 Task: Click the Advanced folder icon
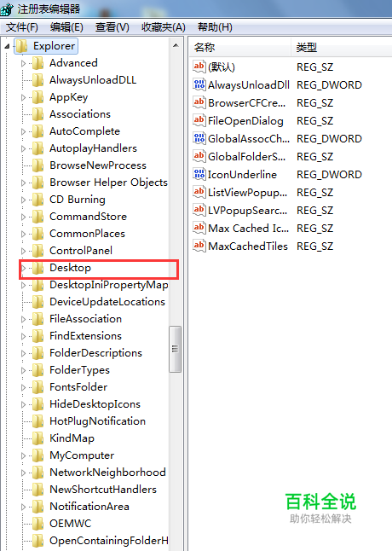pos(37,63)
